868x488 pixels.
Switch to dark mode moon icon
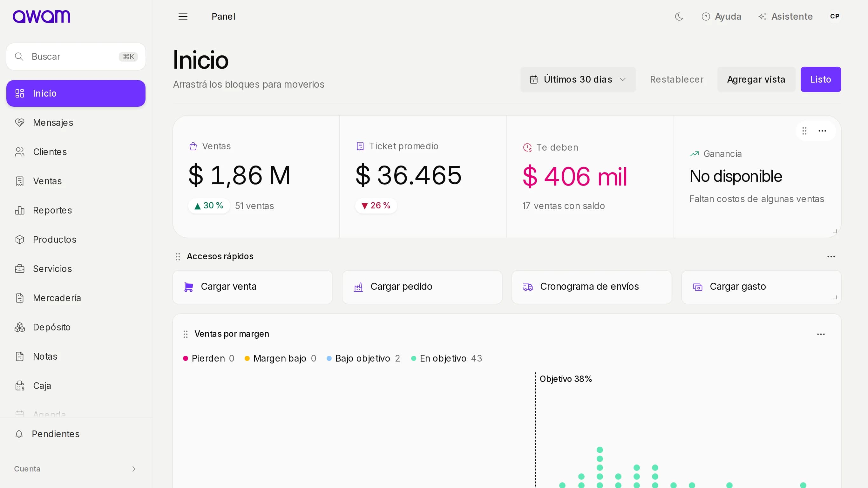pyautogui.click(x=679, y=17)
